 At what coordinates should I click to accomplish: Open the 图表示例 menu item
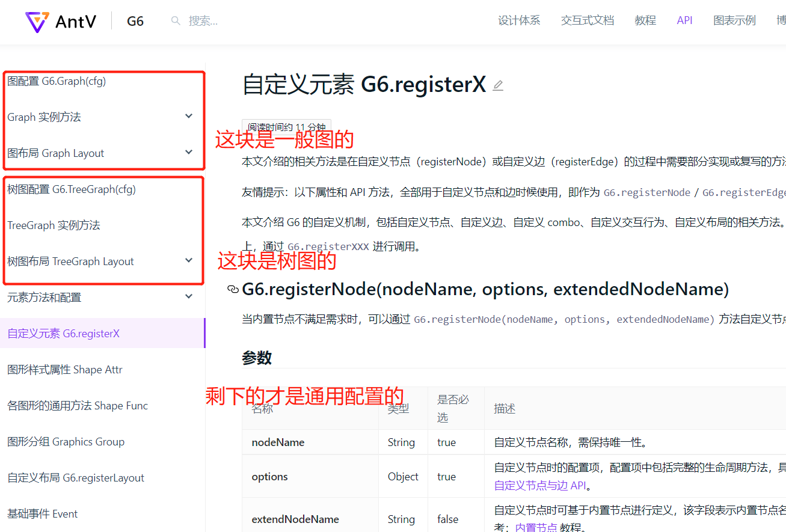(734, 20)
